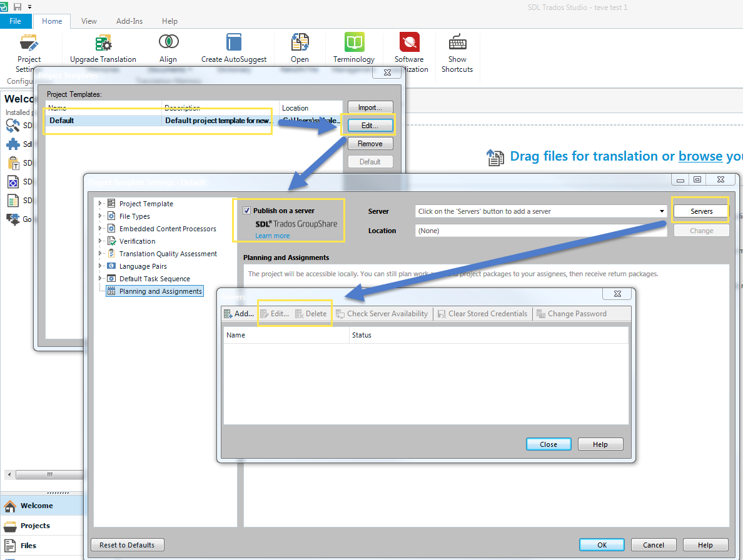The height and width of the screenshot is (560, 743).
Task: Click the save icon in title bar
Action: (x=18, y=7)
